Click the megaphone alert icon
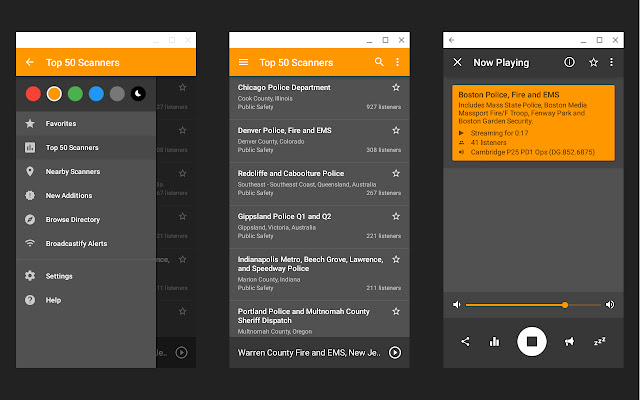The image size is (640, 400). click(x=568, y=341)
